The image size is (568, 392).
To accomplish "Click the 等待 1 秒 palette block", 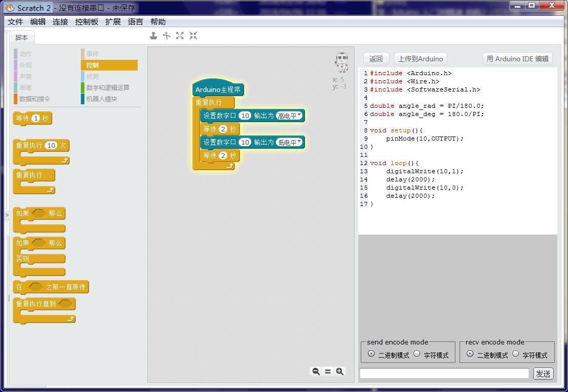I will pos(33,119).
